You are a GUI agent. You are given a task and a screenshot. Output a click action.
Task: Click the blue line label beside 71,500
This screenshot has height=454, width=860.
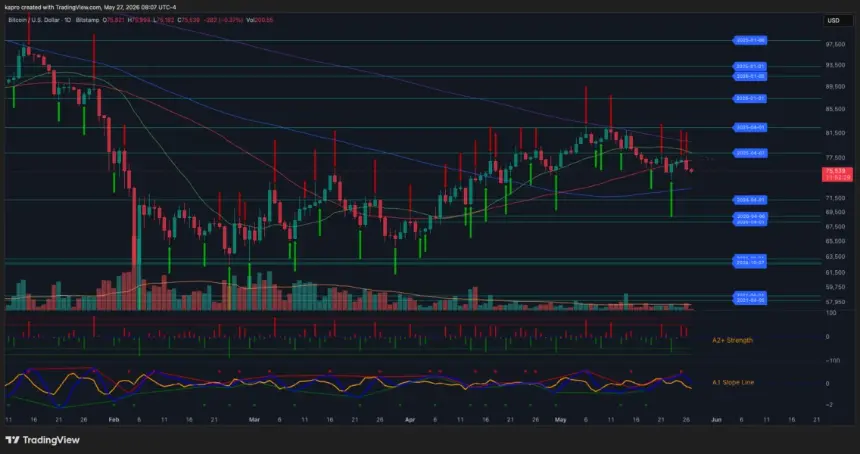pos(750,200)
